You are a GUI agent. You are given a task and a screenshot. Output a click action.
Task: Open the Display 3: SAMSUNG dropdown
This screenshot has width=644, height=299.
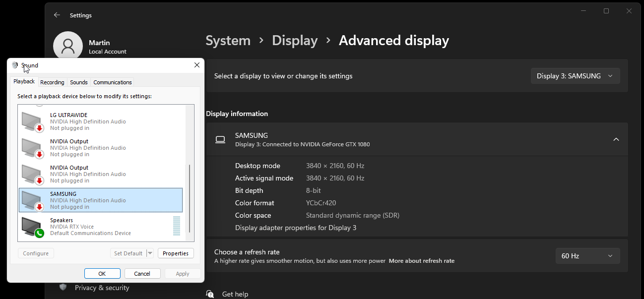click(x=576, y=76)
